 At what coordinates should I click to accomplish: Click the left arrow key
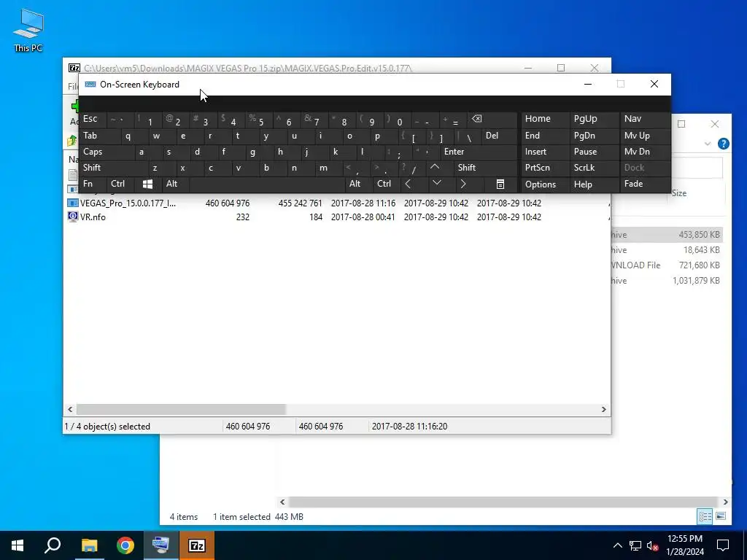click(413, 184)
